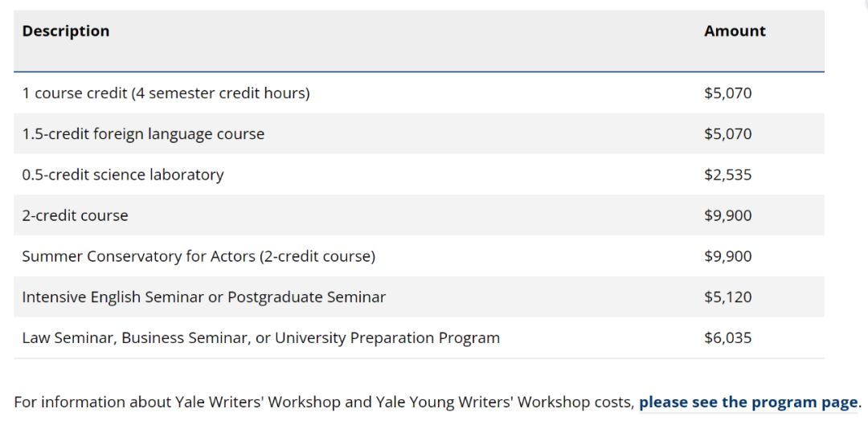The width and height of the screenshot is (868, 425).
Task: Click the $6,035 amount
Action: coord(728,337)
